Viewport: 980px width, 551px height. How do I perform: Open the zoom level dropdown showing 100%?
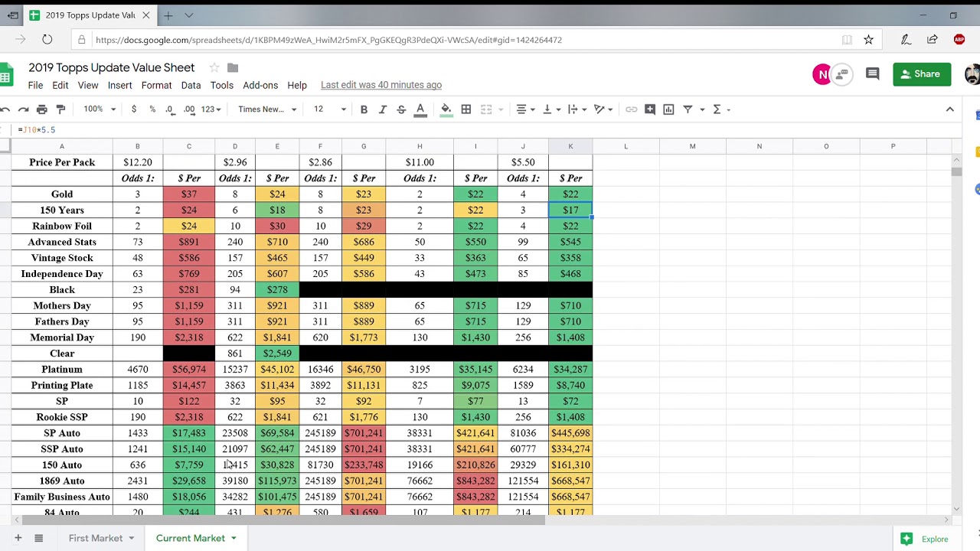coord(100,109)
